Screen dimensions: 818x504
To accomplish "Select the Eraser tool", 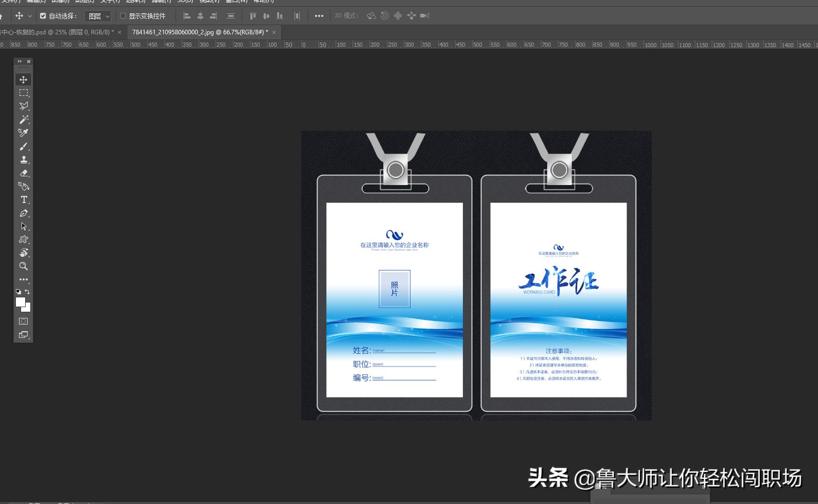I will (x=23, y=173).
